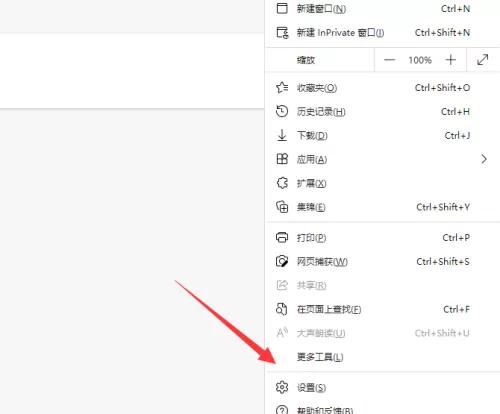Click the Find on page icon
Viewport: 500px width, 414px height.
tap(282, 309)
